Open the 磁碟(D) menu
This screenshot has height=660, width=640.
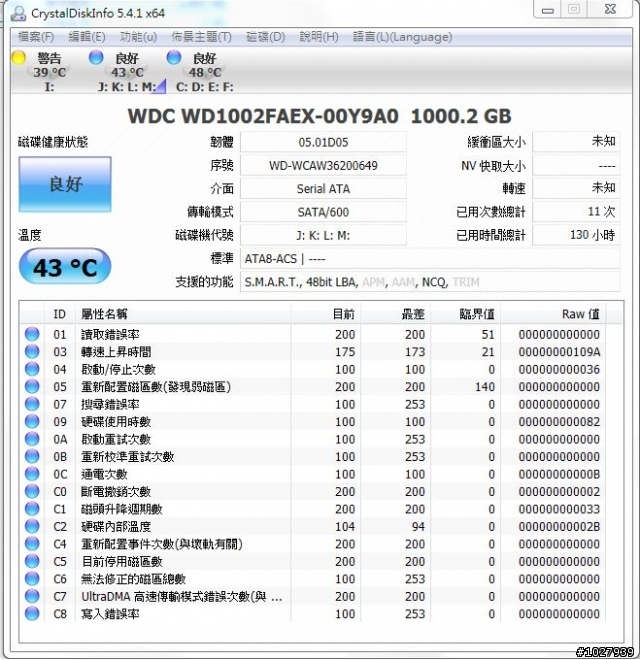point(265,37)
